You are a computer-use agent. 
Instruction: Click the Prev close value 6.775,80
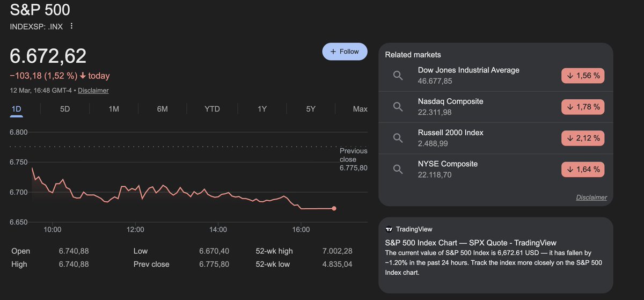pos(214,264)
